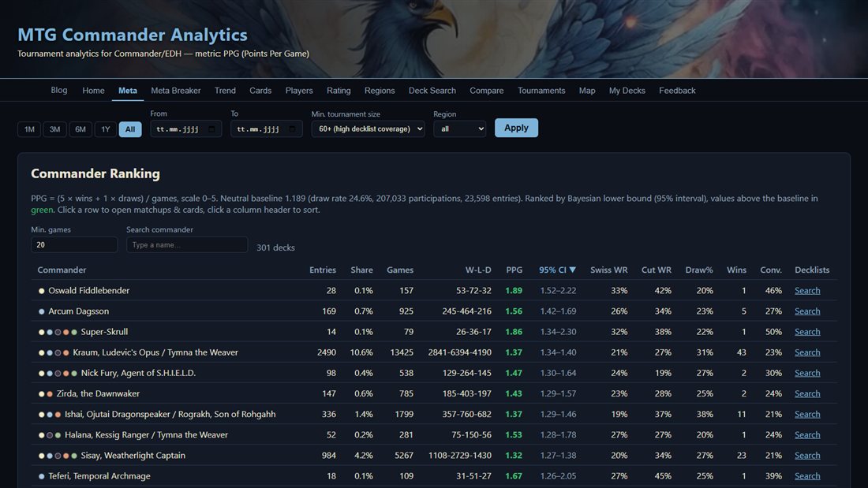Select the 1Y time range

pos(106,129)
